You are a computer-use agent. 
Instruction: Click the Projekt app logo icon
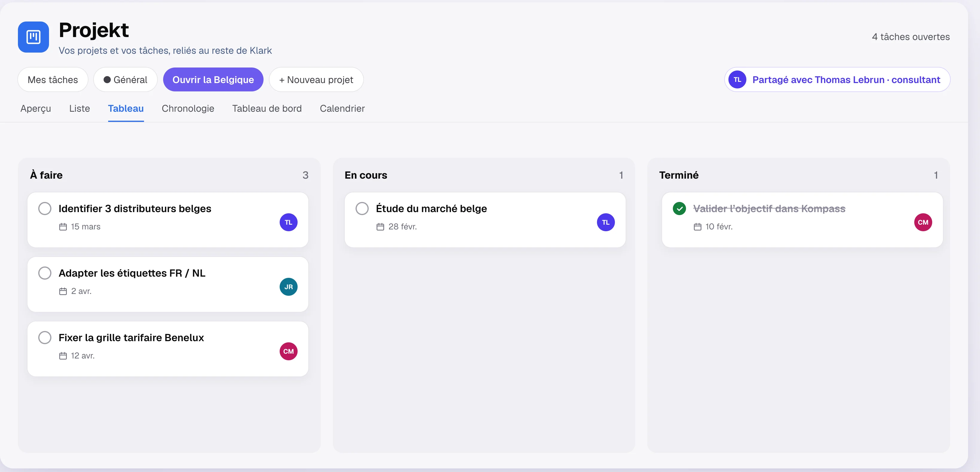click(x=33, y=37)
